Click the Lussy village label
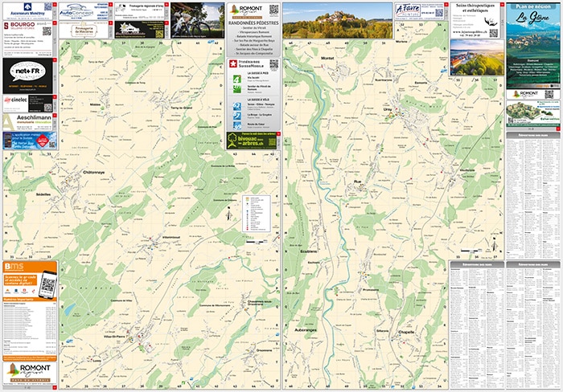 click(x=97, y=361)
